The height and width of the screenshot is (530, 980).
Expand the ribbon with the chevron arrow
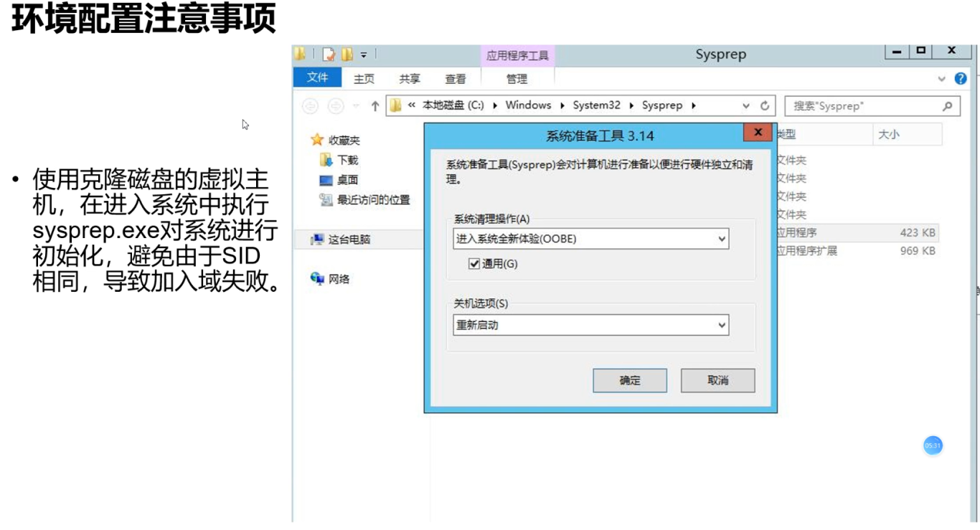point(942,79)
